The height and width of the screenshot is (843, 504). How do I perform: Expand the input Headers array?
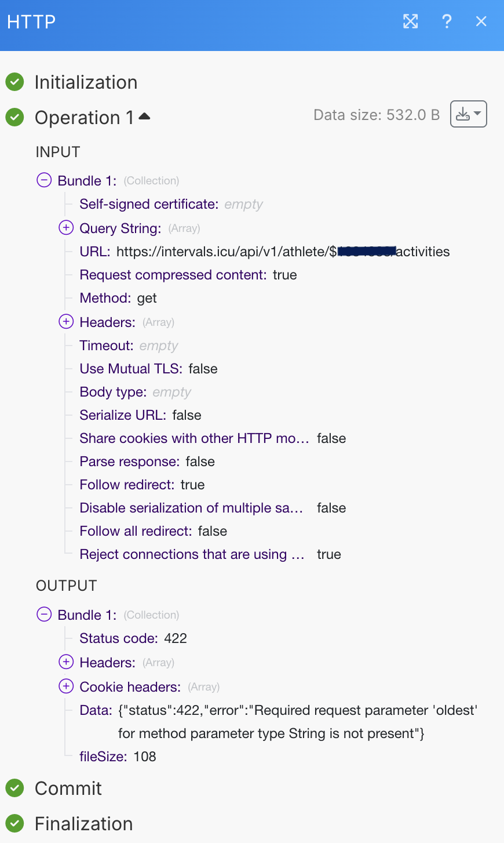(66, 321)
